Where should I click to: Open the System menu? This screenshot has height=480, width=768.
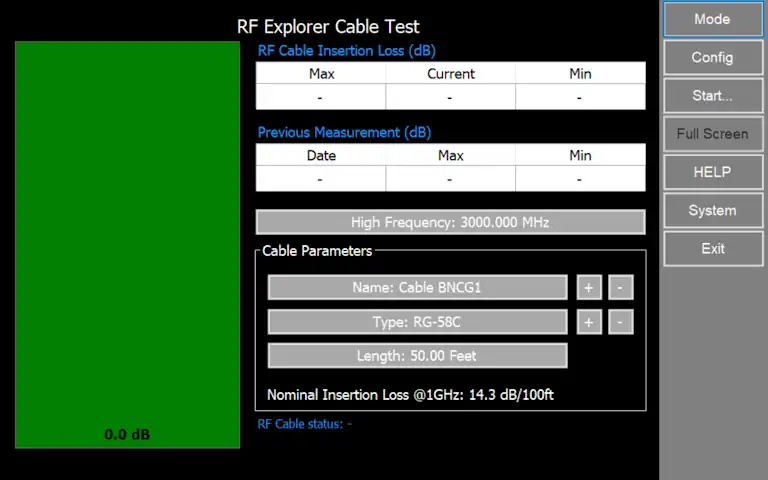coord(712,211)
